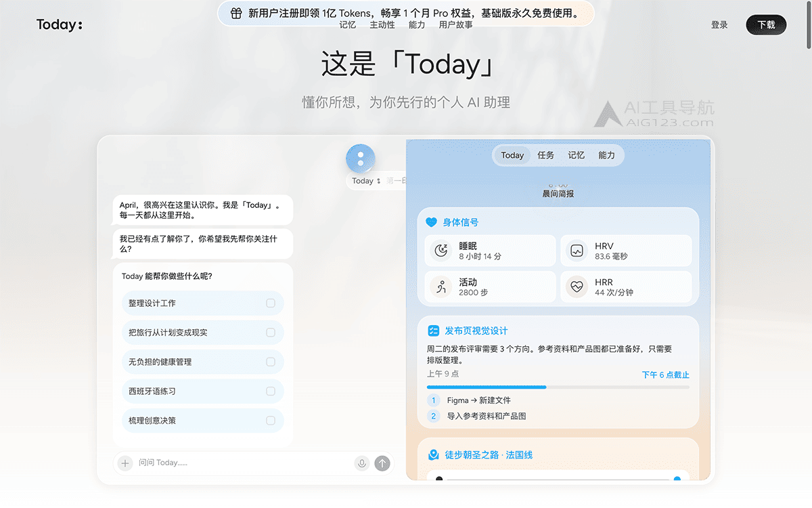This screenshot has width=812, height=508.
Task: Click the 下午 6 点截止 text
Action: 666,375
